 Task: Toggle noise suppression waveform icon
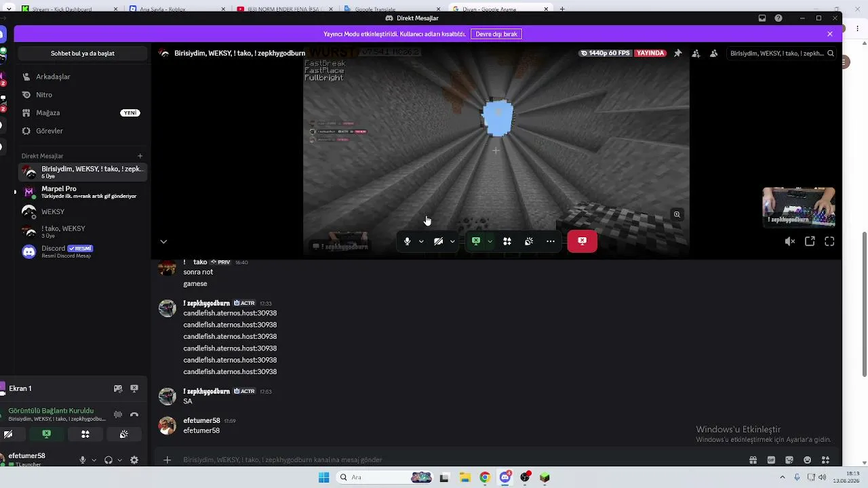click(118, 414)
